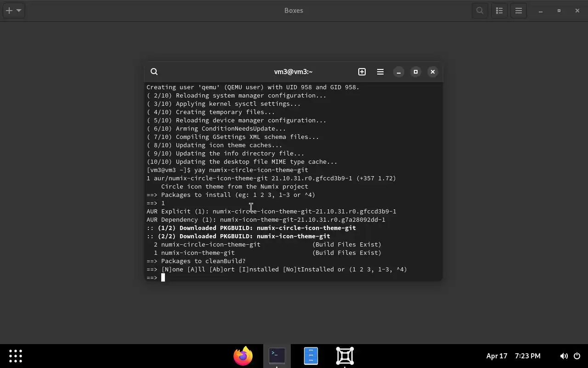The height and width of the screenshot is (368, 588).
Task: Click the 'Packages to cleanBuild?' line
Action: [196, 261]
